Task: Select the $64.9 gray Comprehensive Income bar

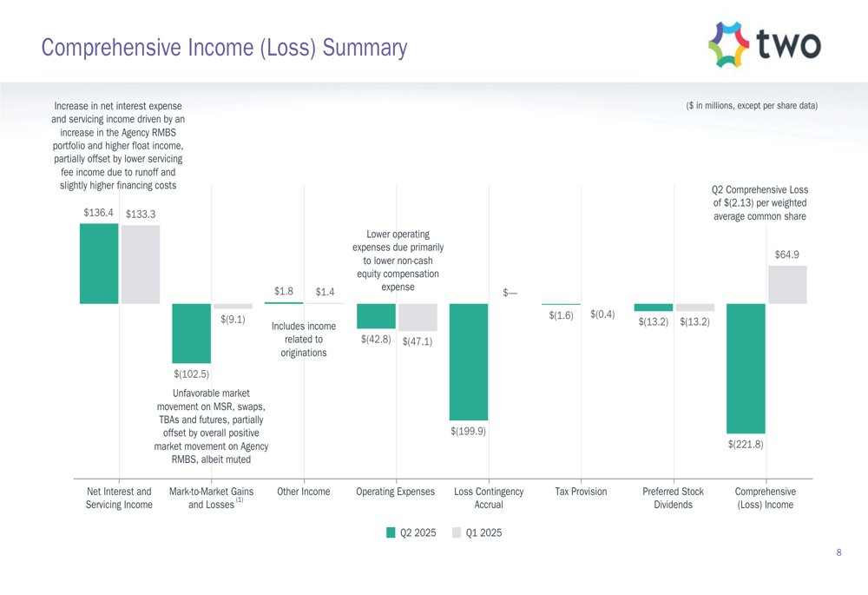Action: point(787,285)
